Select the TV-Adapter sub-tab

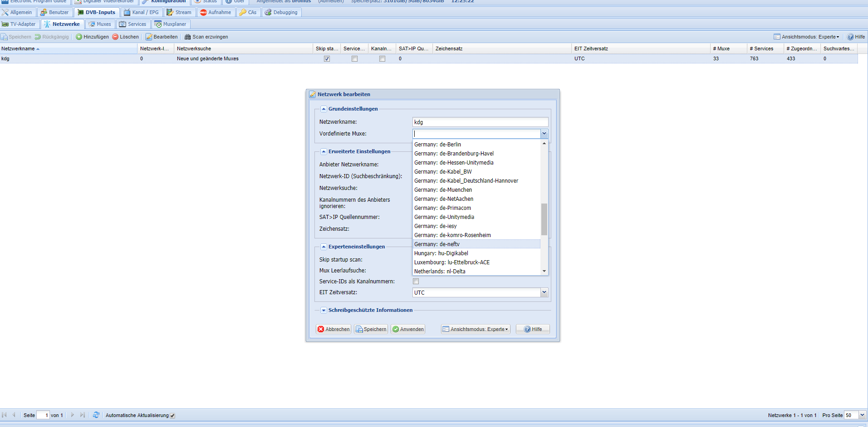pos(19,24)
